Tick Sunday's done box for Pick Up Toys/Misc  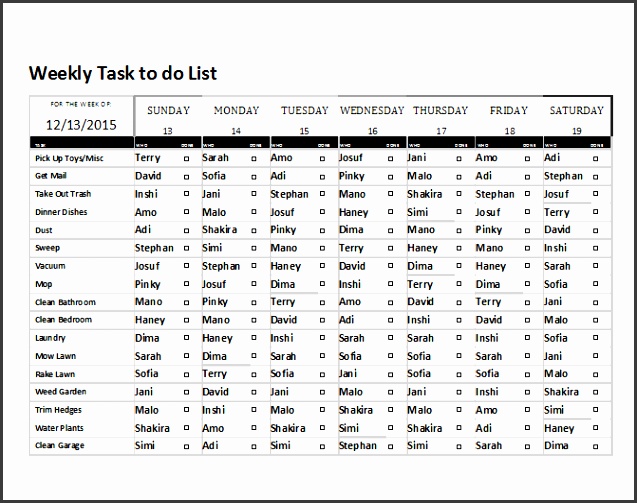[186, 159]
